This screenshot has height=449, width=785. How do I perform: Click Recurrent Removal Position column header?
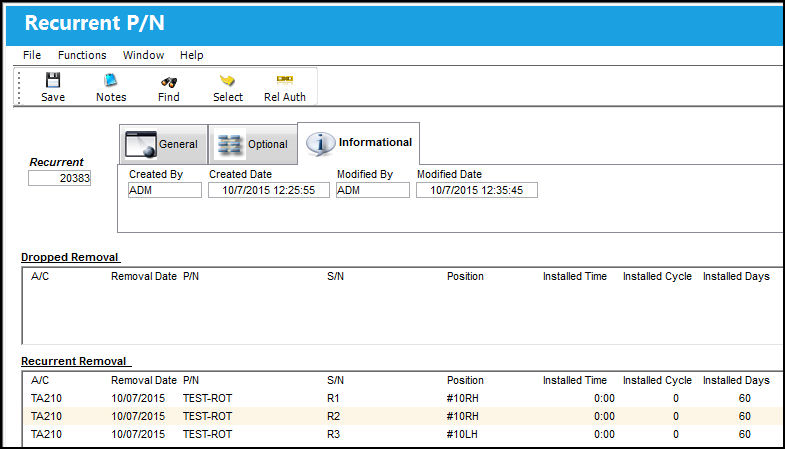click(x=465, y=380)
